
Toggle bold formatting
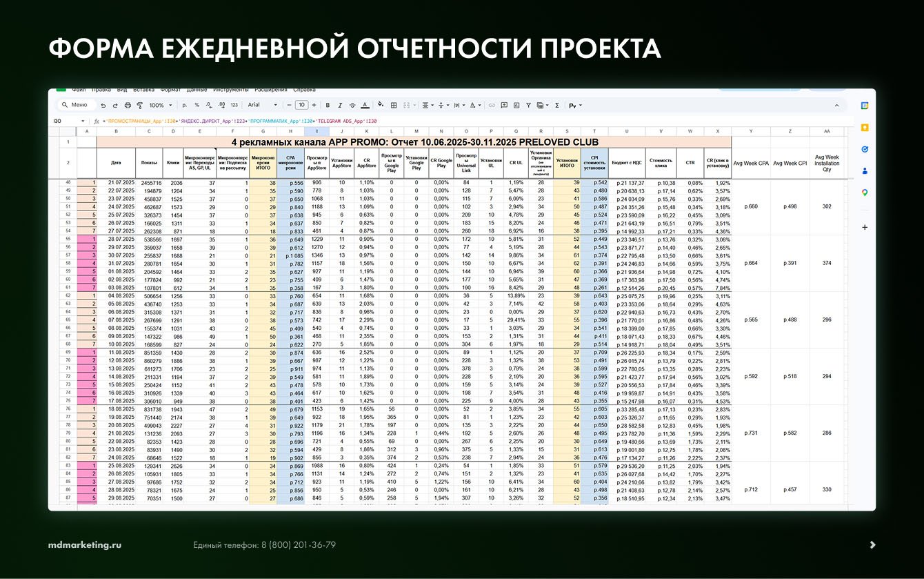tap(328, 106)
